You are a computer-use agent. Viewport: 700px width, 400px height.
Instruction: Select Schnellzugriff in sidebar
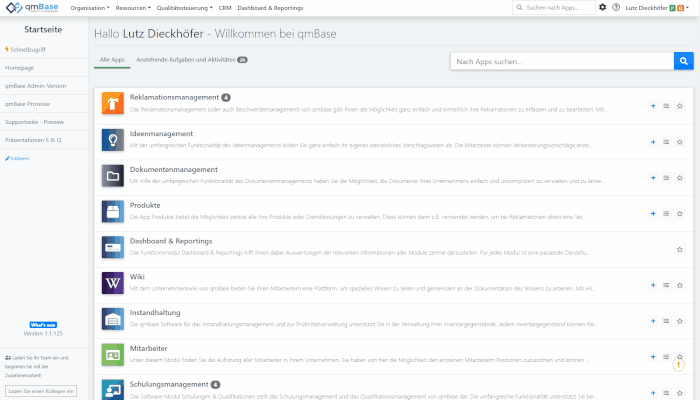pyautogui.click(x=25, y=50)
